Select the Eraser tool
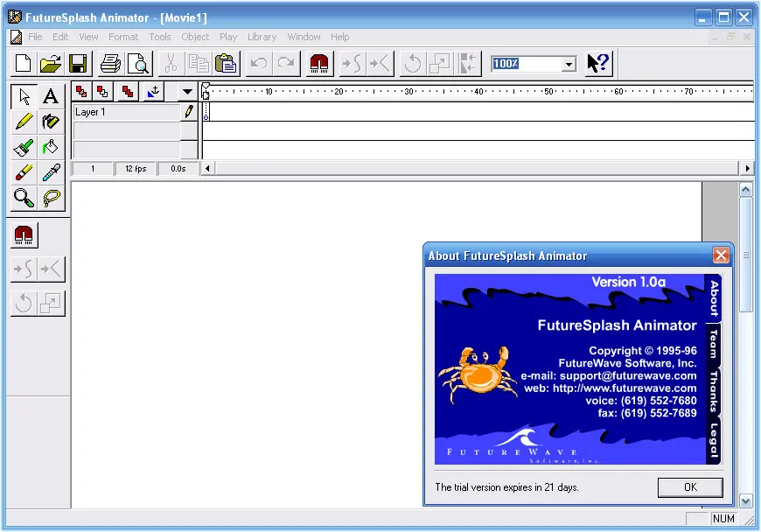This screenshot has width=761, height=532. pyautogui.click(x=24, y=172)
